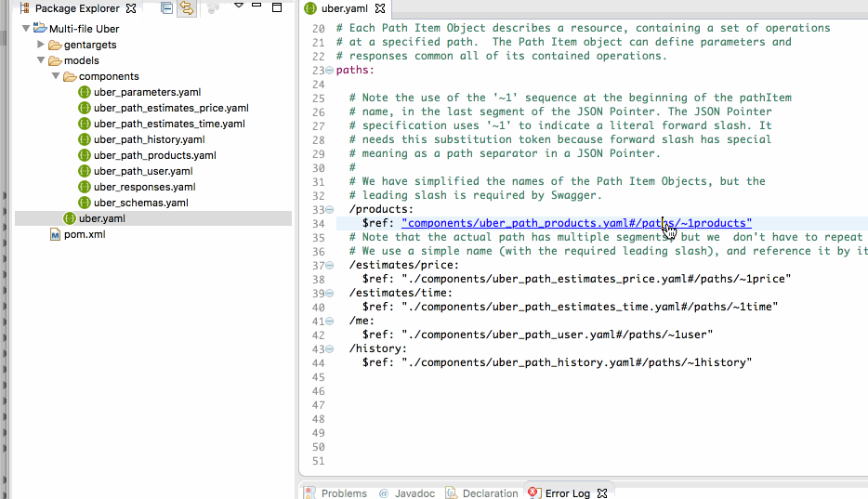Select uber_schemas.yaml in the tree

point(141,203)
